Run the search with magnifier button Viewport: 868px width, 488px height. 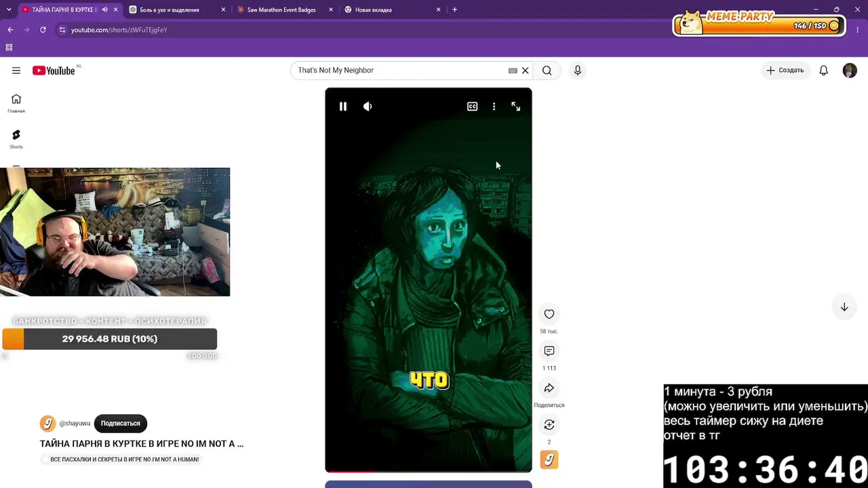(x=547, y=70)
